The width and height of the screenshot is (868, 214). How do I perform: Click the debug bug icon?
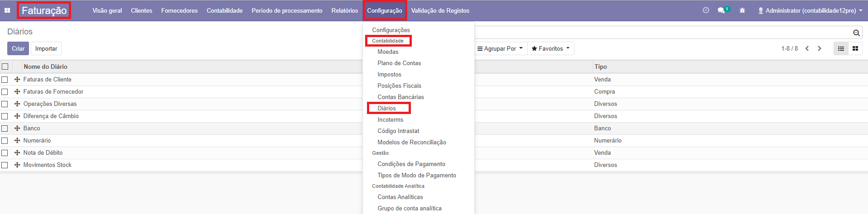(x=742, y=10)
